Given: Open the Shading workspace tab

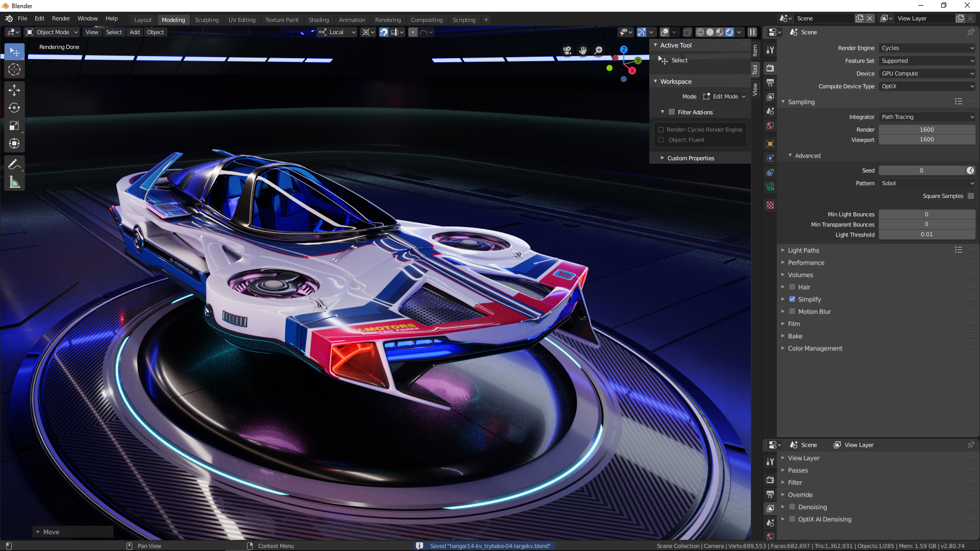Looking at the screenshot, I should pos(318,19).
